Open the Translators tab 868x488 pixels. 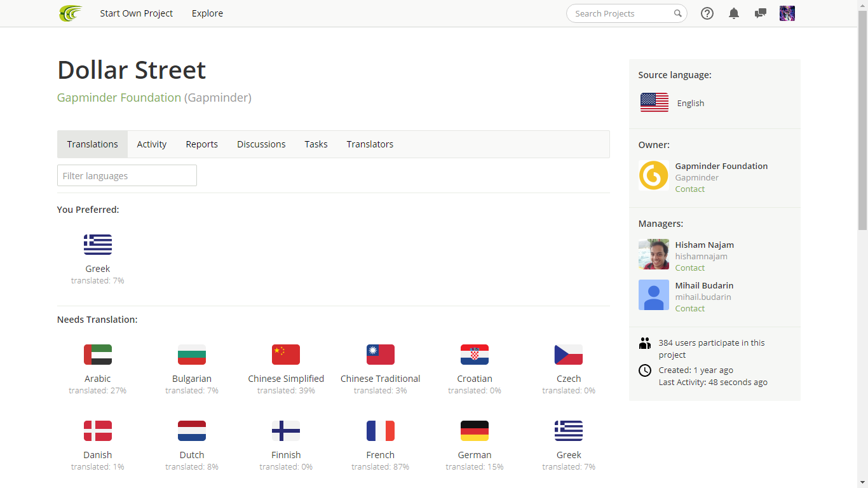370,144
